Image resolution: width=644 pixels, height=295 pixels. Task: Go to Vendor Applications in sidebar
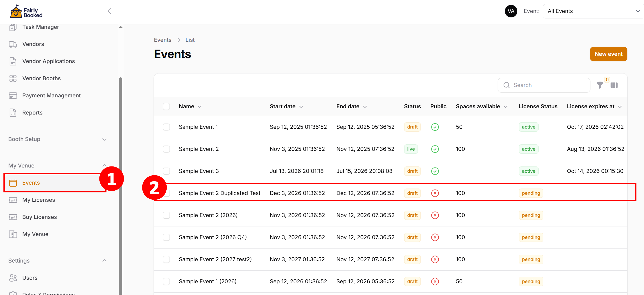point(48,61)
